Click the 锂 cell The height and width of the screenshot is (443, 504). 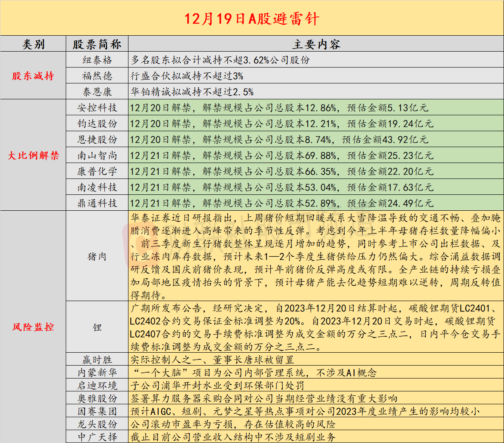coord(97,327)
